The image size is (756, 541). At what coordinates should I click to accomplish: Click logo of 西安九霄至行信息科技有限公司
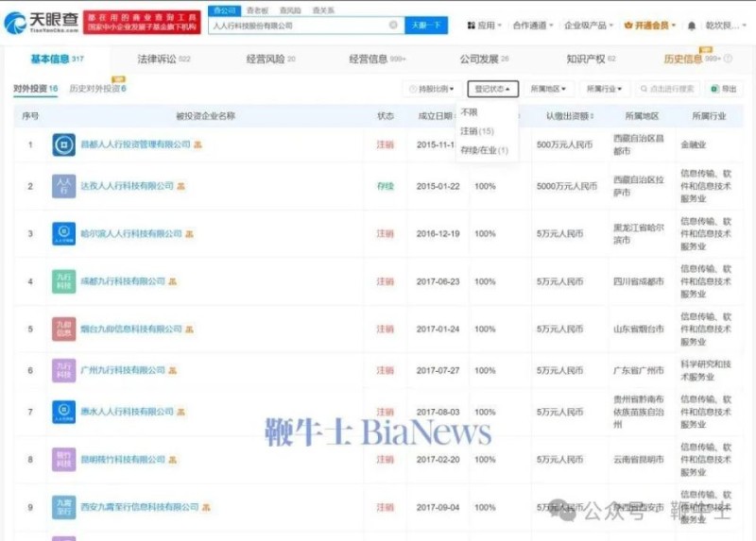click(x=63, y=507)
